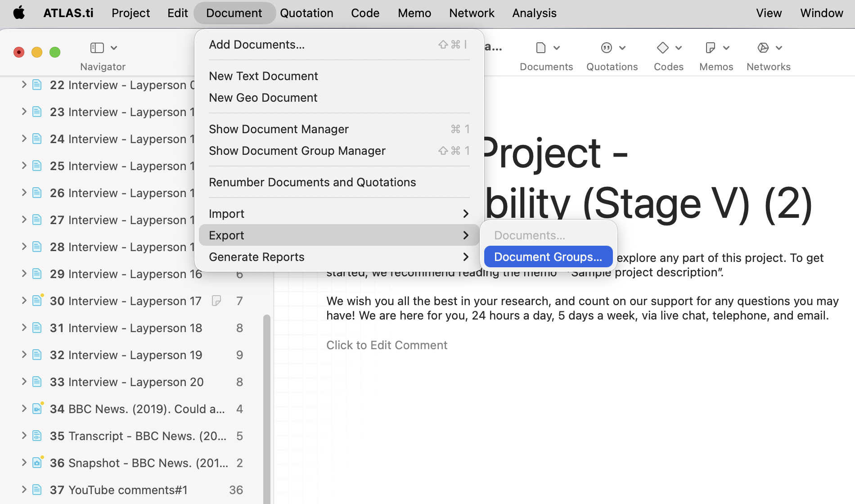
Task: Open the Memo menu
Action: 414,13
